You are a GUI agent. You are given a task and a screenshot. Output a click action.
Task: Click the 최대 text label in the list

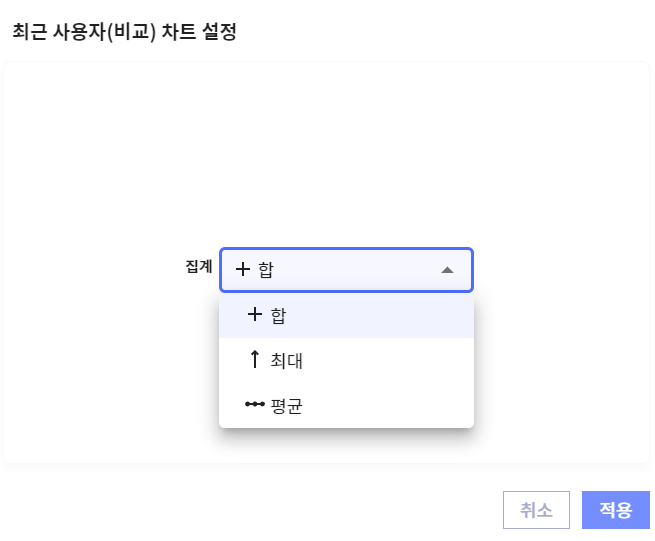(286, 360)
